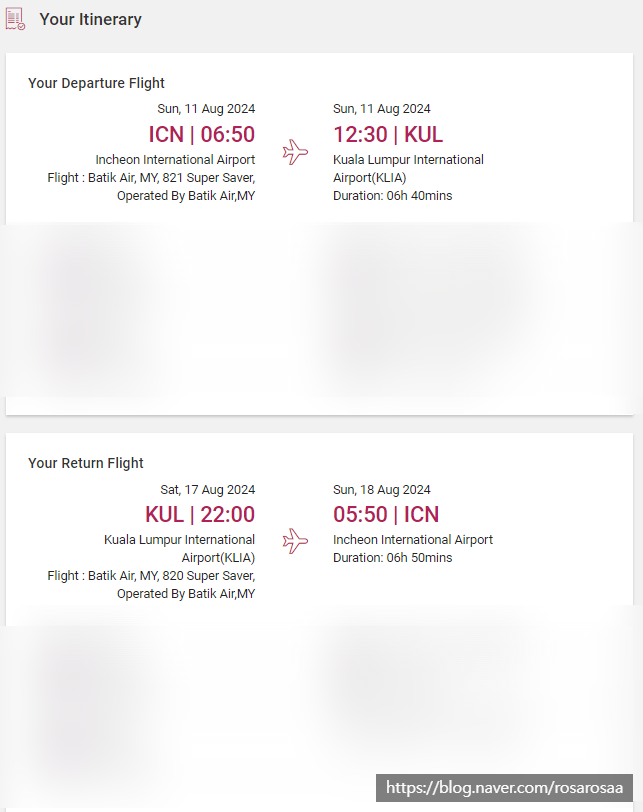Click flight 820 Super Saver details text
The width and height of the screenshot is (643, 812).
coord(151,576)
